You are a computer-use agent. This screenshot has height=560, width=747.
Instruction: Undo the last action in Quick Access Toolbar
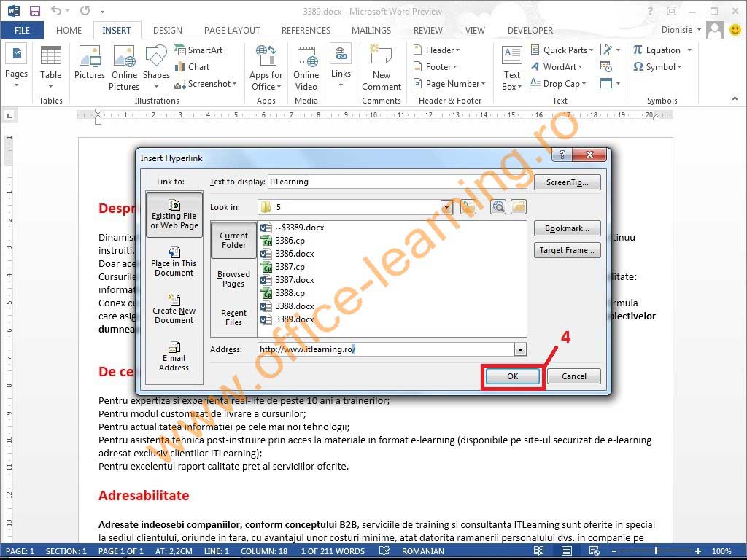tap(56, 10)
